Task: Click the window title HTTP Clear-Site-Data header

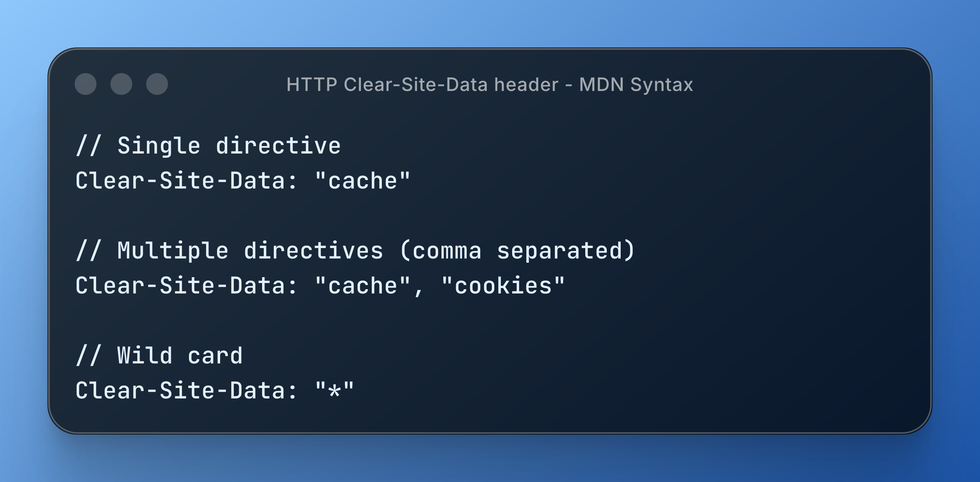Action: (x=422, y=85)
